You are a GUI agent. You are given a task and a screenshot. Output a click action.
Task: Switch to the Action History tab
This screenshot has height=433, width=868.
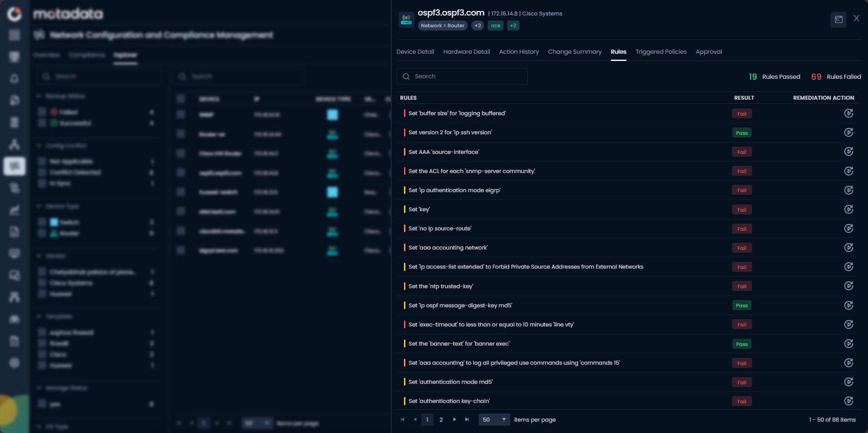pos(519,51)
